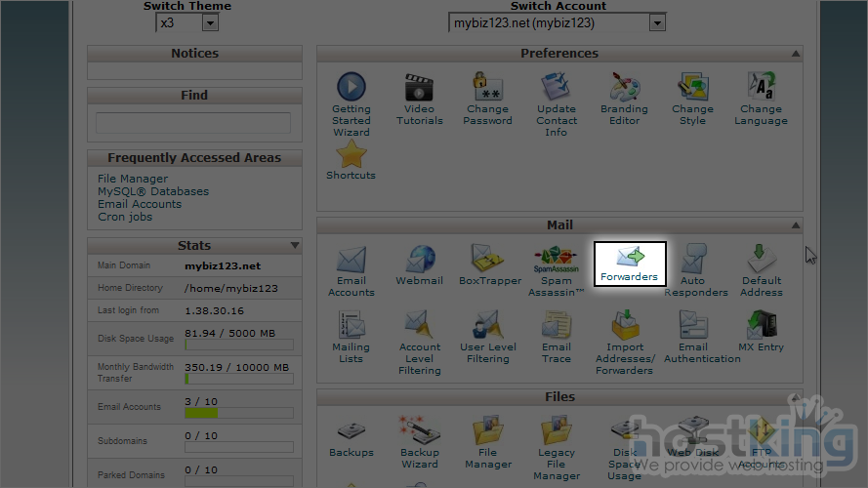This screenshot has height=488, width=868.
Task: Open the Change Password icon
Action: tap(487, 99)
